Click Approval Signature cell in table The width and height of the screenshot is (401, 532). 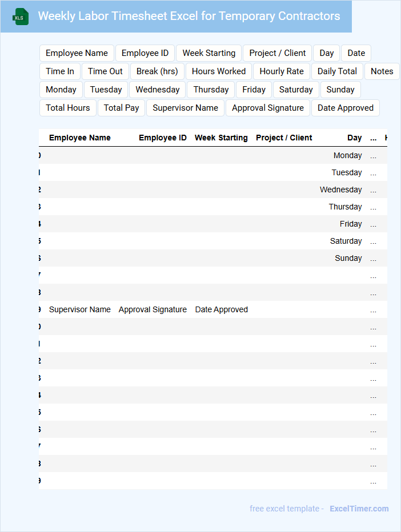point(153,309)
